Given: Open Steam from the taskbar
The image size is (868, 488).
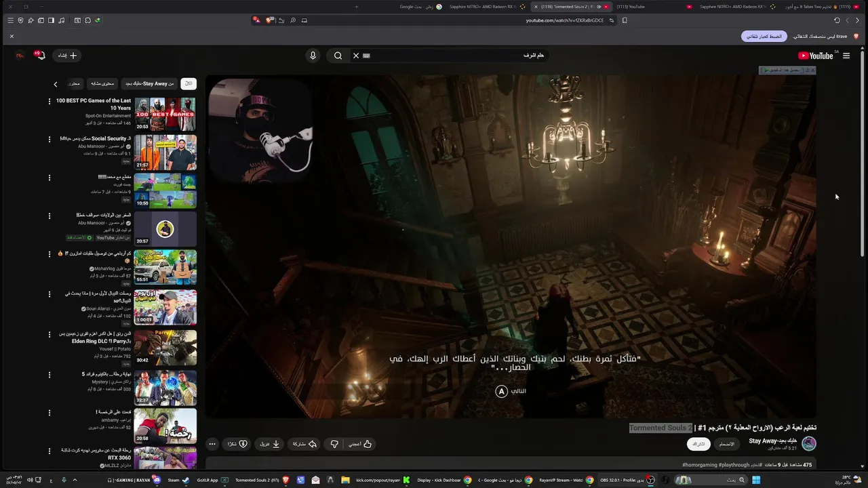Looking at the screenshot, I should (x=179, y=480).
